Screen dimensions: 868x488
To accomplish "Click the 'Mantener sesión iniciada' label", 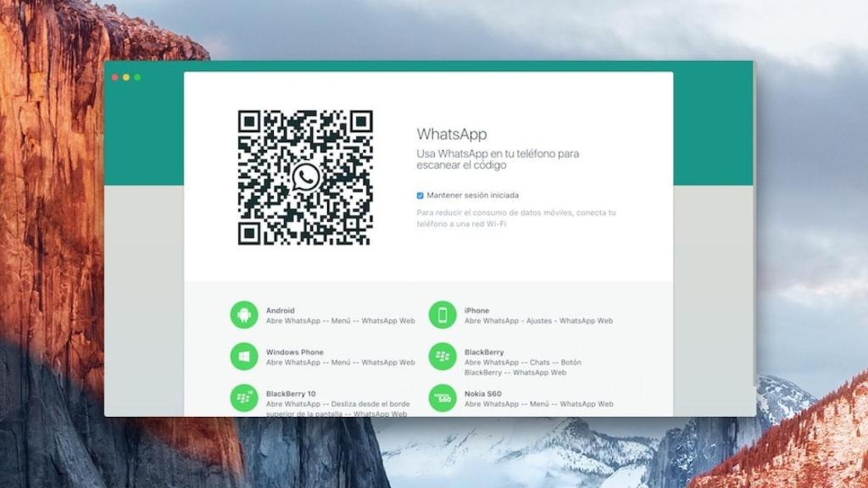I will coord(473,196).
